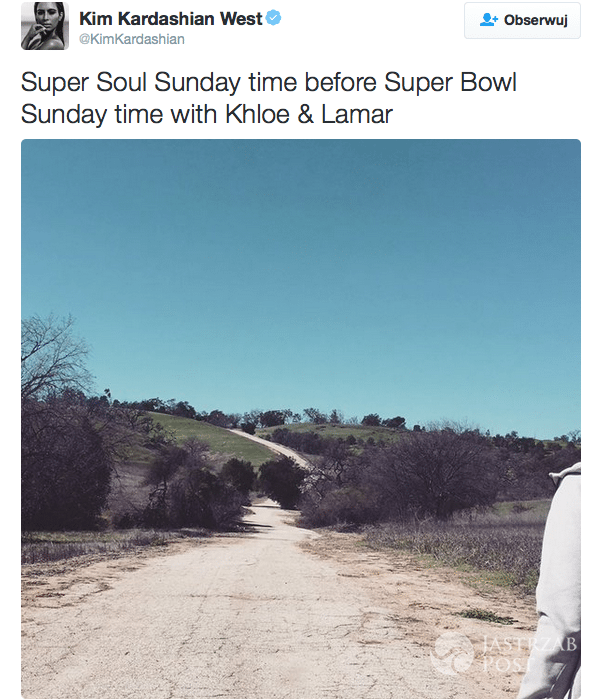Click the dark bush beside the path
The height and width of the screenshot is (700, 598).
coord(282,483)
